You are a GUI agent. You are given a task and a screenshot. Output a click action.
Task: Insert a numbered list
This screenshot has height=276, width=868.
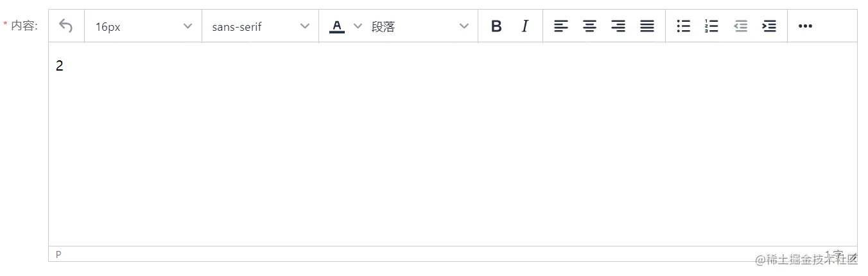[712, 26]
